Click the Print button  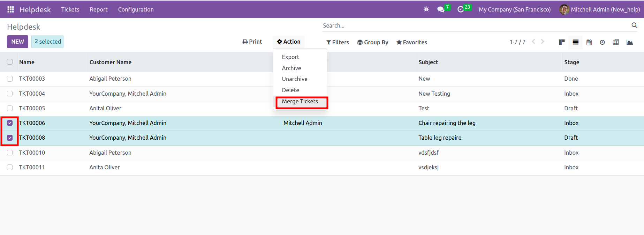(252, 42)
